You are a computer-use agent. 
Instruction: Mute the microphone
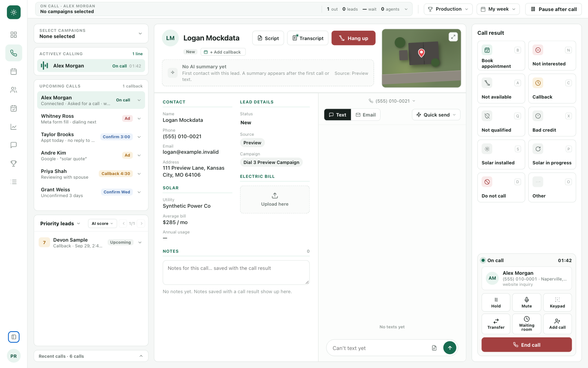527,303
